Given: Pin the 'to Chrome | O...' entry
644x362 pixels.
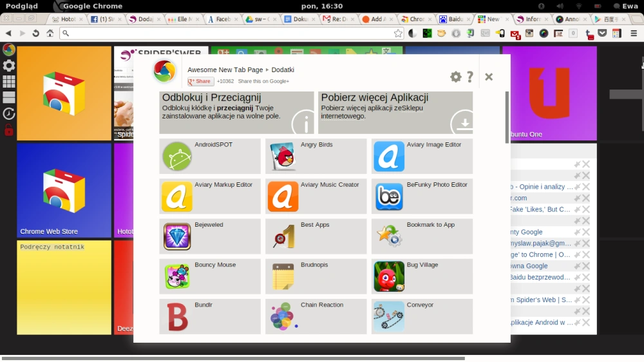Looking at the screenshot, I should (x=577, y=255).
